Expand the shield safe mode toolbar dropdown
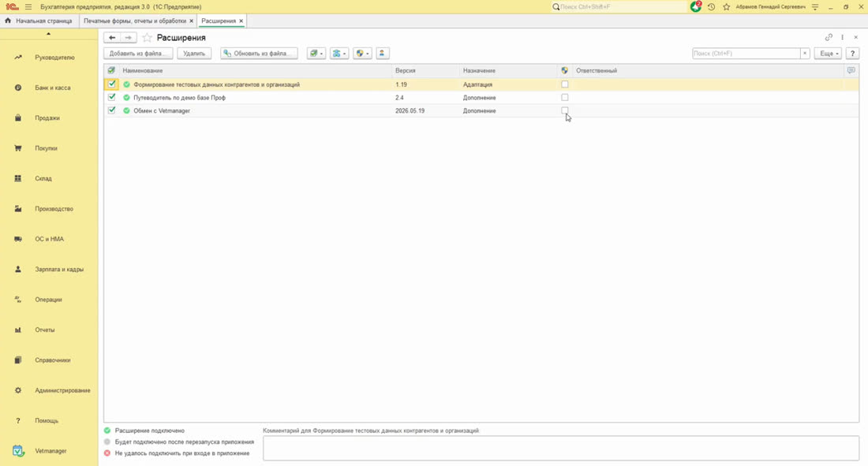This screenshot has width=868, height=466. (362, 53)
